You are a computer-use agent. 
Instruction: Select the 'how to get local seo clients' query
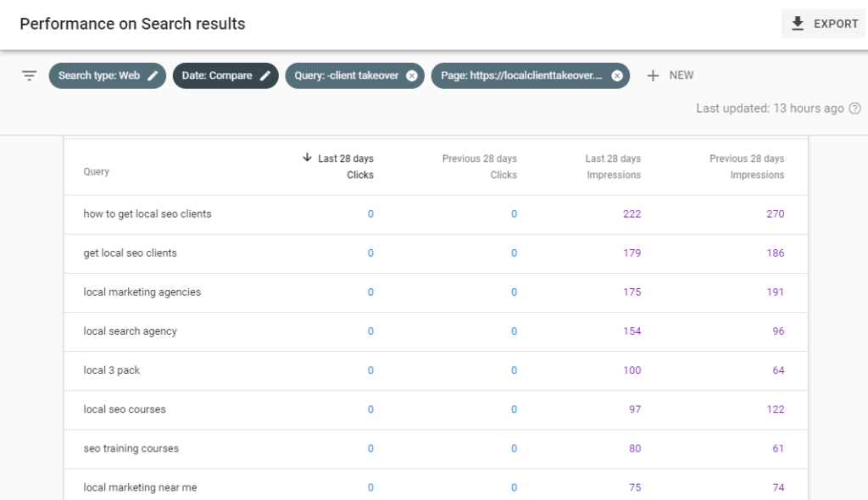[147, 214]
